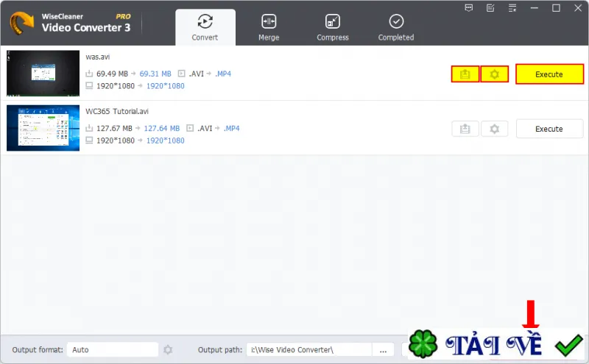The image size is (589, 364).
Task: Open settings gear for was.avi
Action: [495, 74]
